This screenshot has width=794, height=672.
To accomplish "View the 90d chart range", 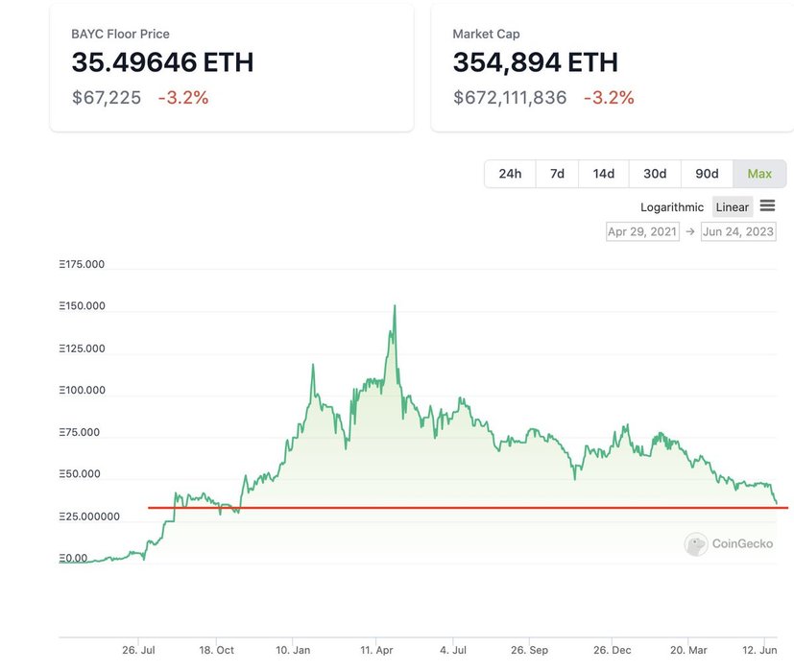I will pyautogui.click(x=707, y=174).
